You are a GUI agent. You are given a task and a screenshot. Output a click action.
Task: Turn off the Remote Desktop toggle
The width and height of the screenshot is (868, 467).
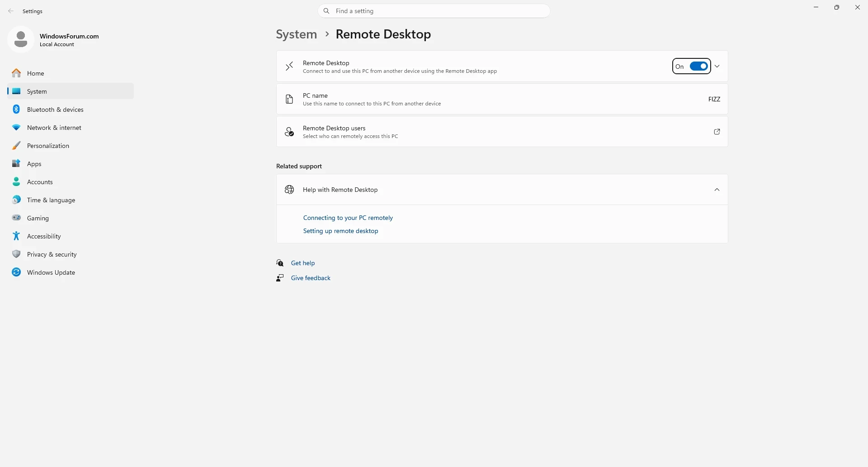[698, 67]
